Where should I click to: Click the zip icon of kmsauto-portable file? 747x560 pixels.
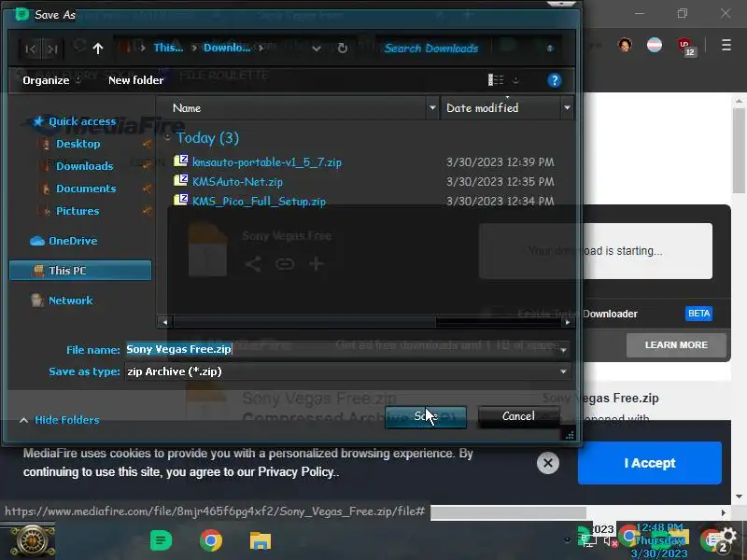point(181,161)
